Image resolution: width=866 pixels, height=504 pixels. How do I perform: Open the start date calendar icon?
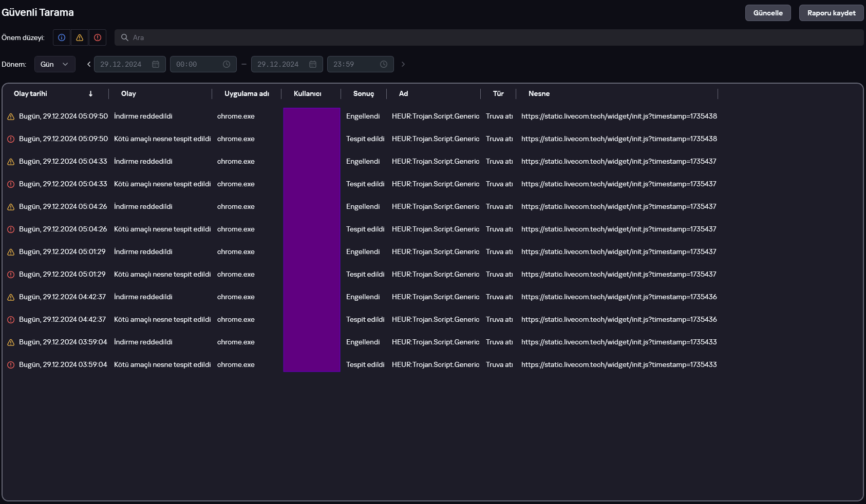[156, 64]
